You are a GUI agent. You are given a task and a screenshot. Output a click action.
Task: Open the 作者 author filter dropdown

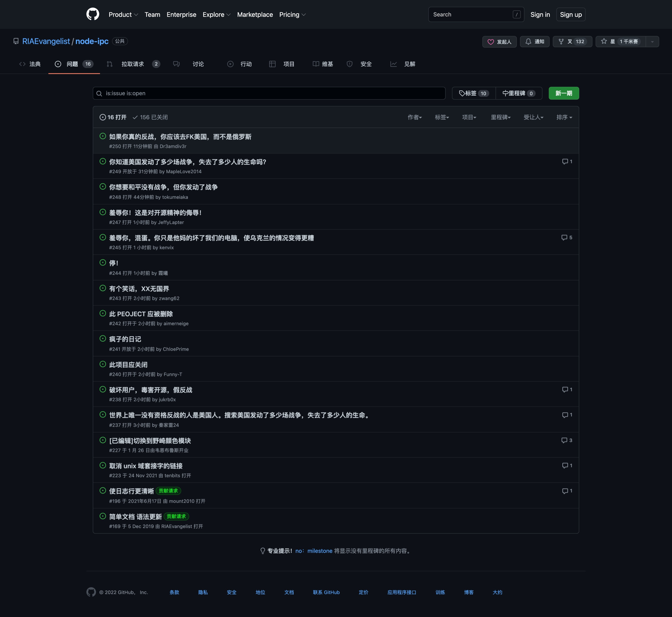[415, 117]
